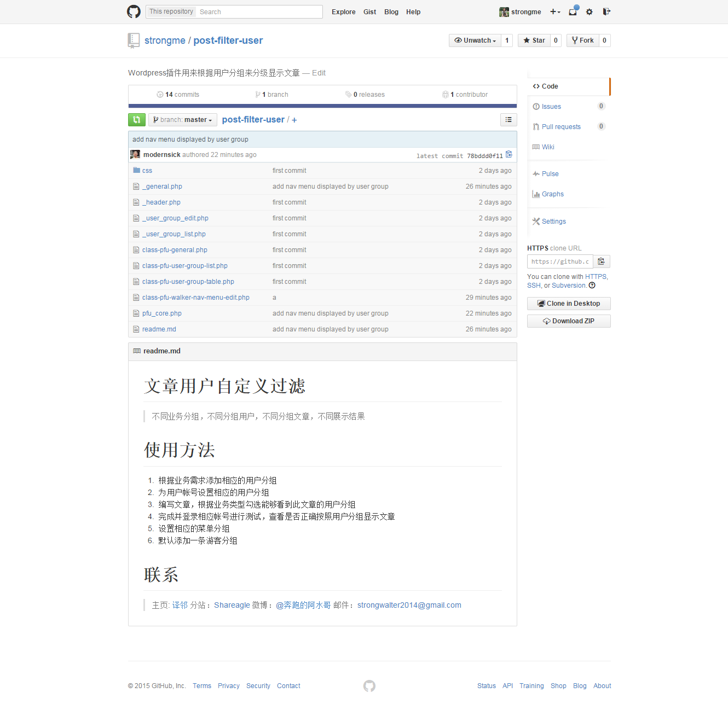Open class-pfu-user-group-table.php file
Screen dimensions: 728x710
coord(188,282)
